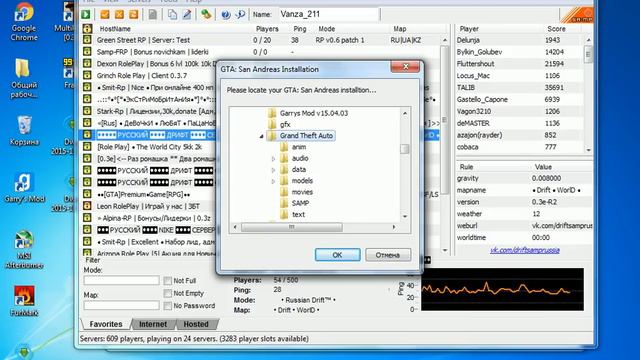Click folder tree scroll up arrow
This screenshot has height=360, width=640.
coord(405,113)
